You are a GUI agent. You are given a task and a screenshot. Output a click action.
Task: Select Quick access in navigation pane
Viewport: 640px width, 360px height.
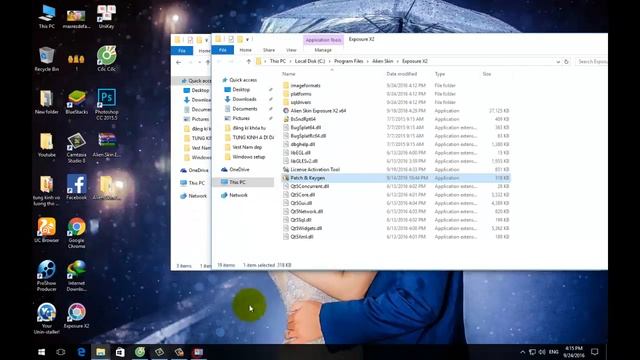(x=243, y=80)
